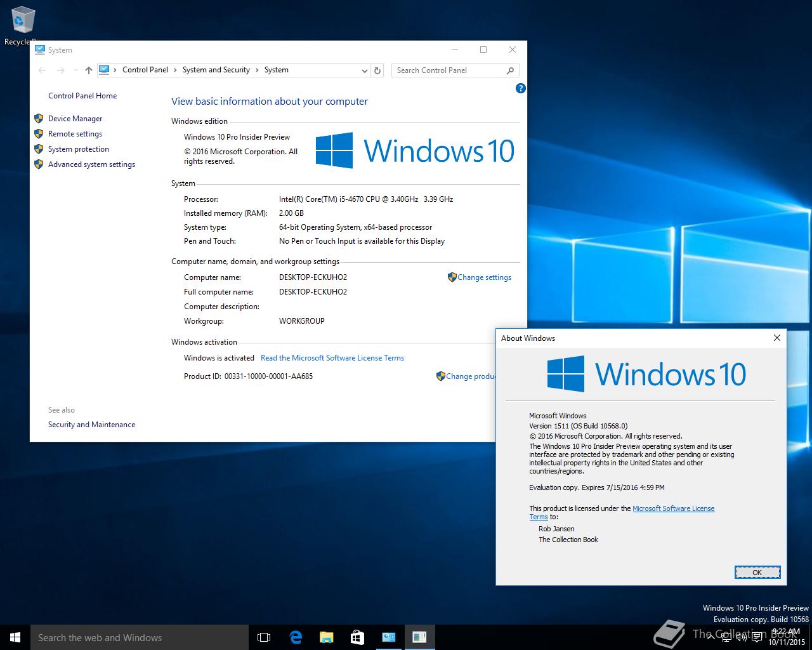Viewport: 812px width, 650px height.
Task: Open Device Manager from sidebar
Action: click(75, 119)
